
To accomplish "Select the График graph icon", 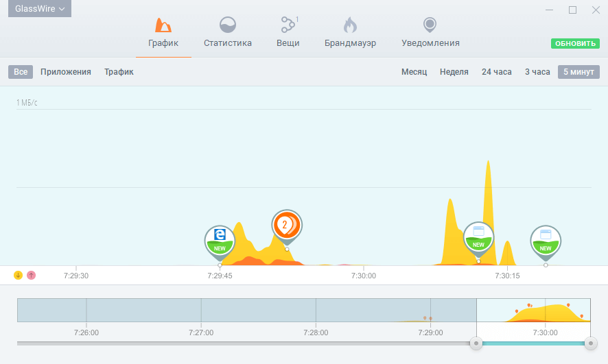I will pyautogui.click(x=163, y=25).
